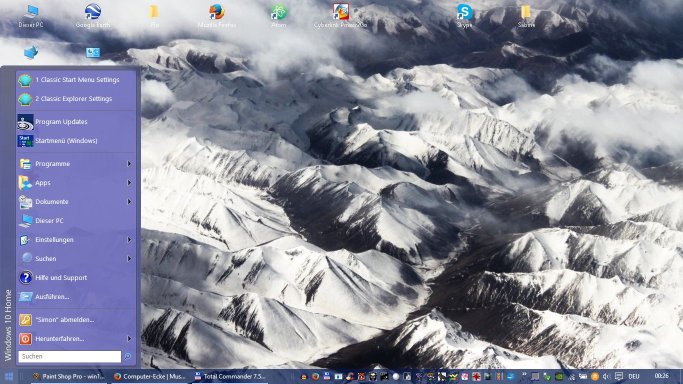Open Google Earth desktop icon

(x=93, y=15)
